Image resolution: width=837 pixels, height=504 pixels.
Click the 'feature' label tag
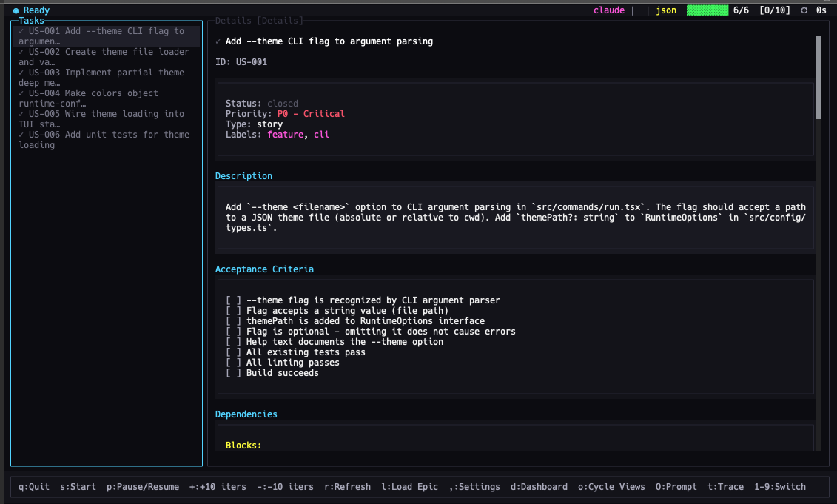pyautogui.click(x=285, y=135)
